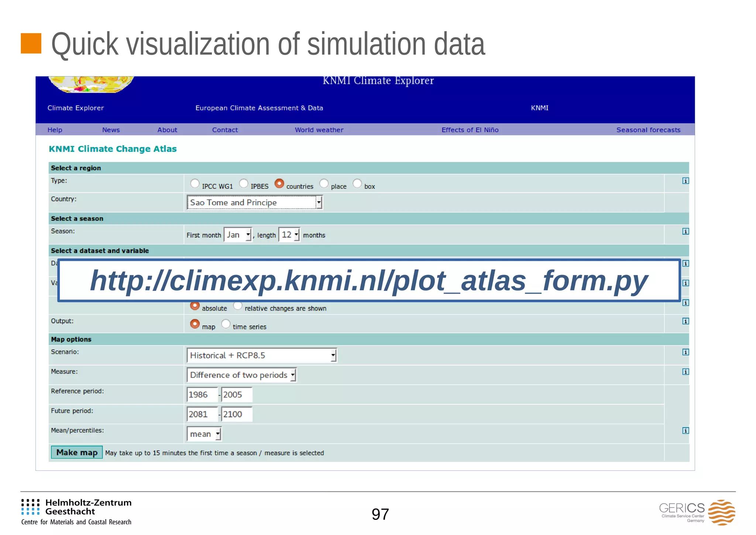Click the KNMI Climate Explorer title
Viewport: 756px width, 535px height.
(x=378, y=80)
